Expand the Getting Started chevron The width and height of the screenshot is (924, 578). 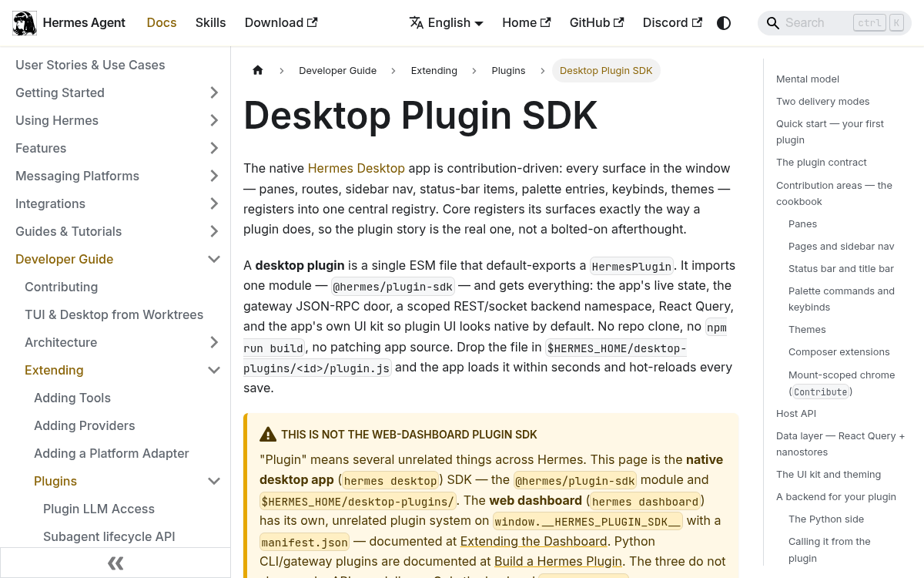pyautogui.click(x=214, y=92)
